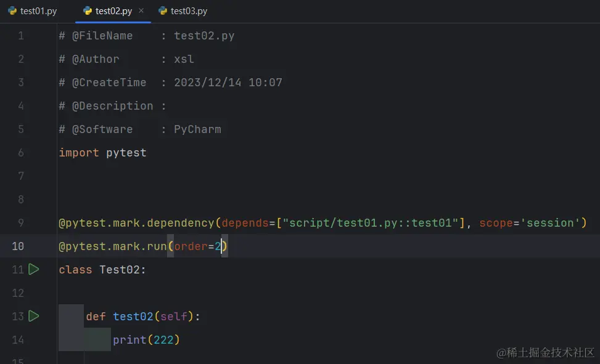The image size is (600, 364).
Task: Click the 'PyCharm' word in Software comment
Action: (x=197, y=129)
